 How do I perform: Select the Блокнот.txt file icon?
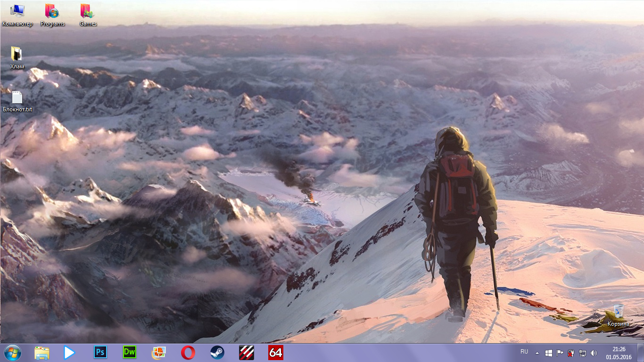pyautogui.click(x=17, y=101)
